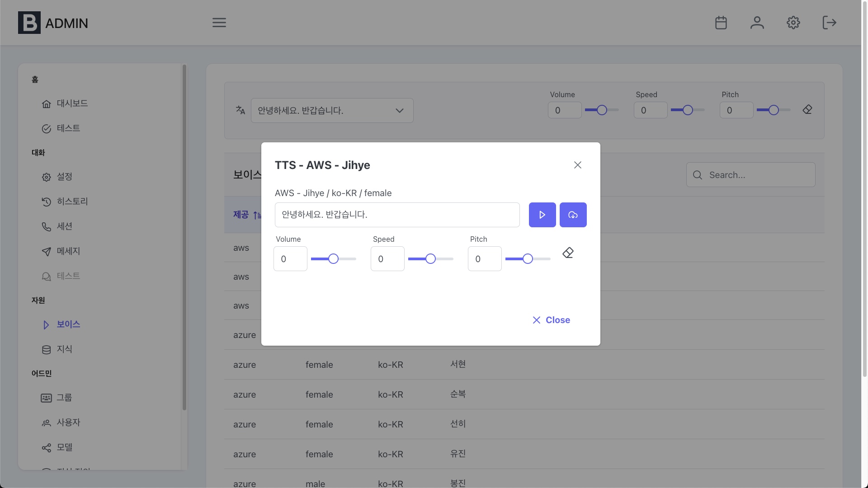Switch to the 설정 menu item
Viewport: 868px width, 488px height.
(x=64, y=176)
